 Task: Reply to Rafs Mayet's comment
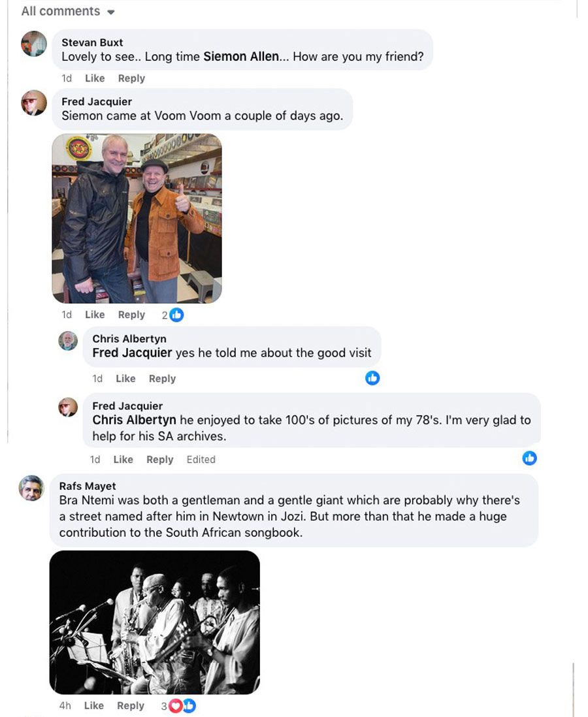click(x=130, y=705)
